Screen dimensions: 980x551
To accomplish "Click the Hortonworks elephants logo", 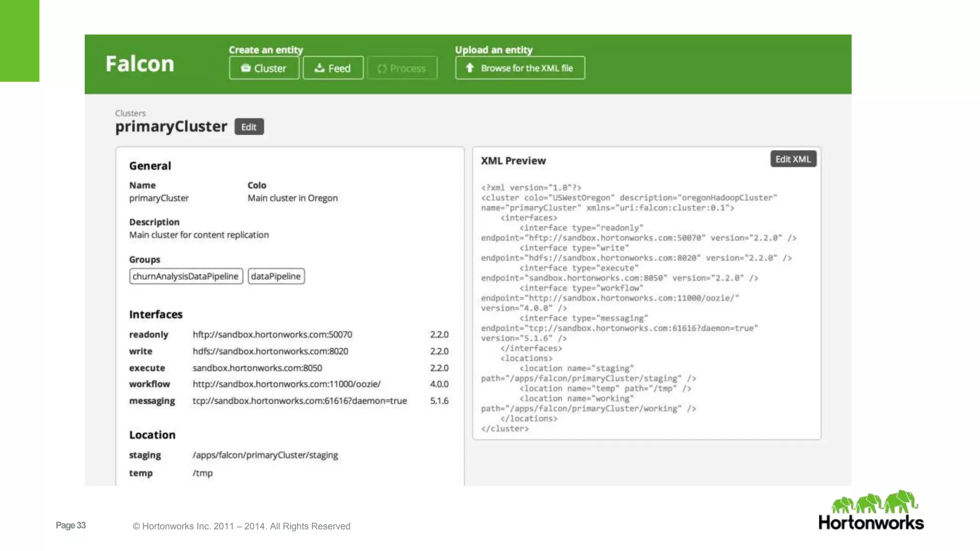I will point(871,510).
